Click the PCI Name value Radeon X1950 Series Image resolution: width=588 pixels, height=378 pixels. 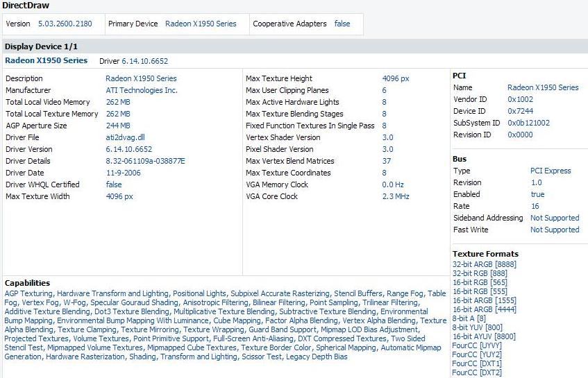543,87
